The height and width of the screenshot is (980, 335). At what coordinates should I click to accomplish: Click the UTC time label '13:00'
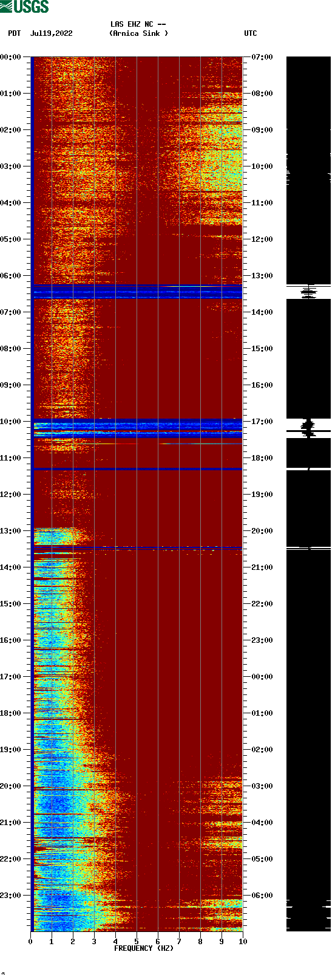(262, 276)
